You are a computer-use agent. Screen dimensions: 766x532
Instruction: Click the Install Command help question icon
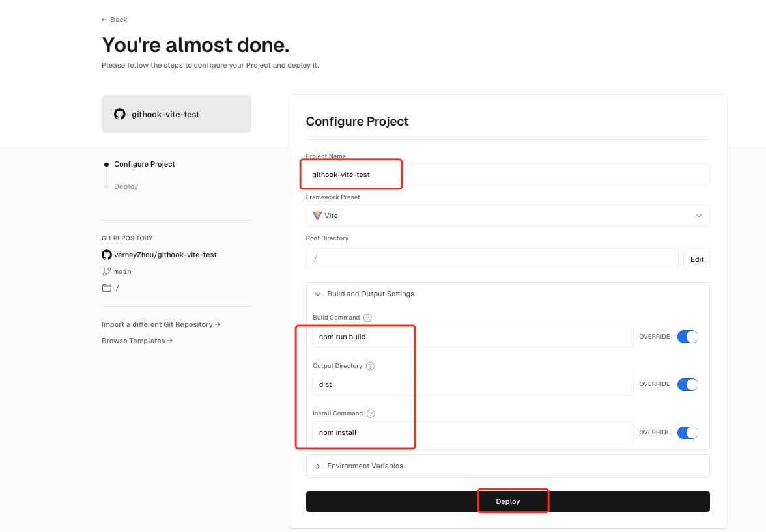[371, 413]
